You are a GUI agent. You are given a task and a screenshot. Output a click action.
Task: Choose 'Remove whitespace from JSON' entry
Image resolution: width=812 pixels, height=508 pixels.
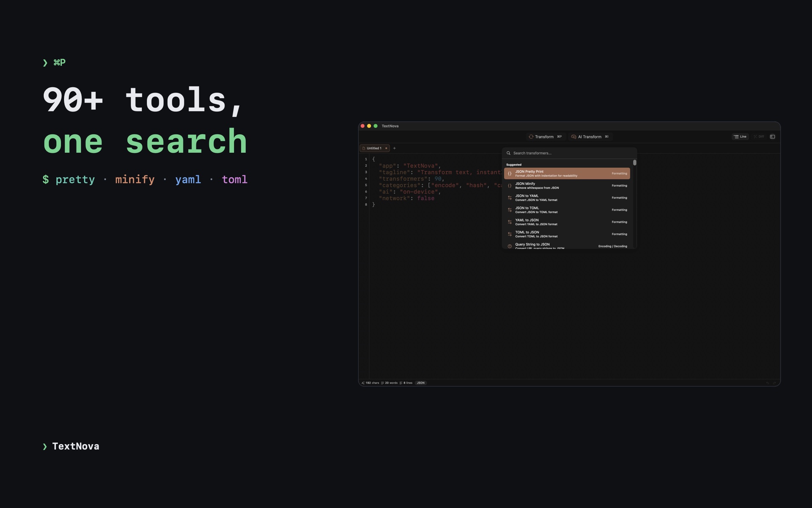tap(567, 186)
